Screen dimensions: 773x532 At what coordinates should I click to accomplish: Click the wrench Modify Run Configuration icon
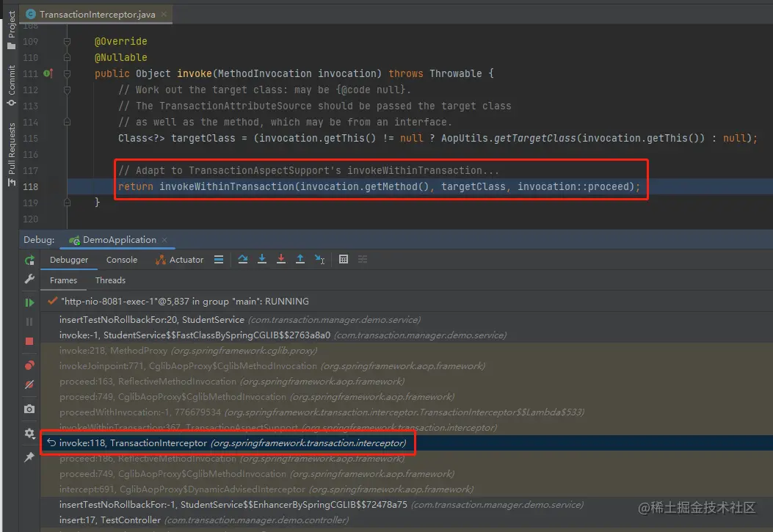[29, 280]
